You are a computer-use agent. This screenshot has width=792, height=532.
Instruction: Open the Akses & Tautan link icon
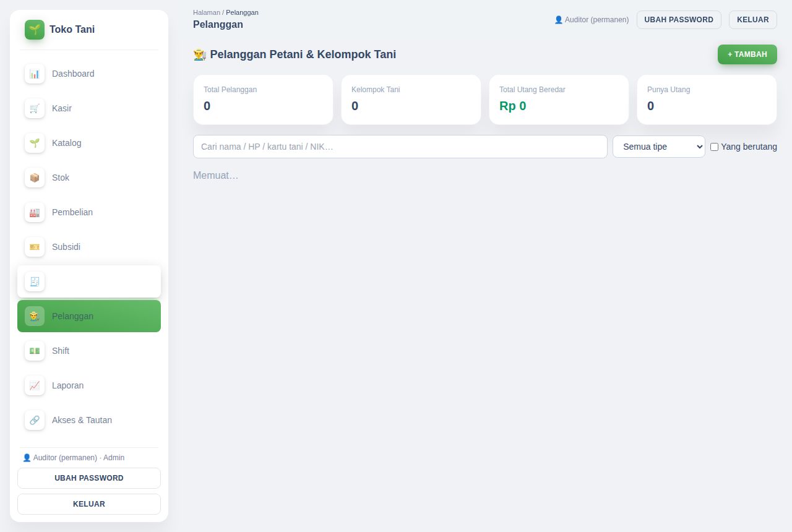35,420
